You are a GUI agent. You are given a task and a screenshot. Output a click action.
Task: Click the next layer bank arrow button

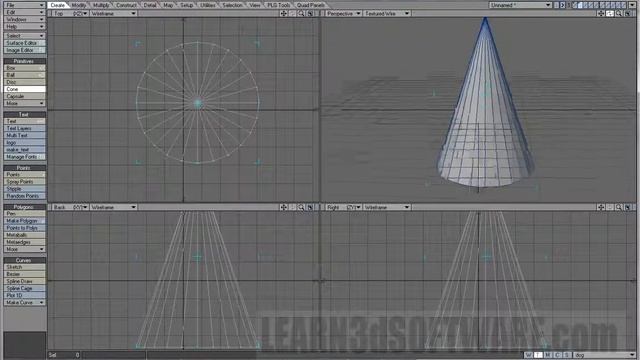point(562,5)
